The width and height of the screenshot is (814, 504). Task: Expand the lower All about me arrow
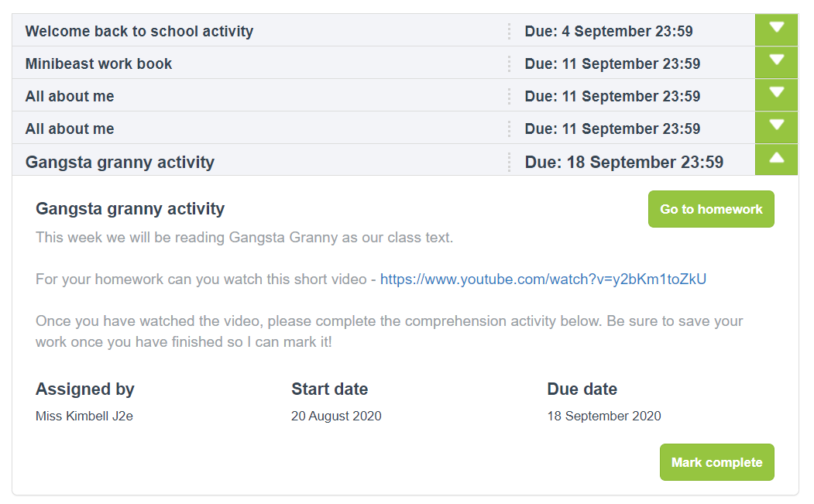[x=776, y=127]
